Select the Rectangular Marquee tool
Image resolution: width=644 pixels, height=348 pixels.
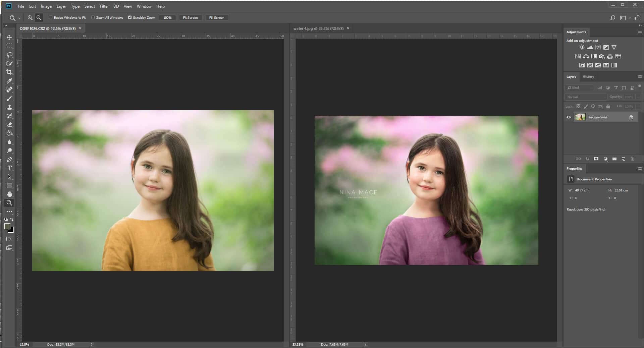coord(9,46)
